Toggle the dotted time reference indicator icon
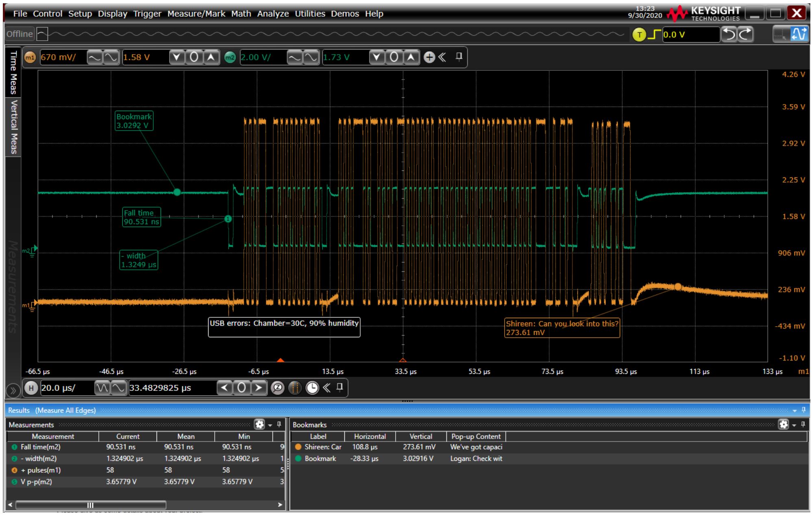 click(295, 388)
